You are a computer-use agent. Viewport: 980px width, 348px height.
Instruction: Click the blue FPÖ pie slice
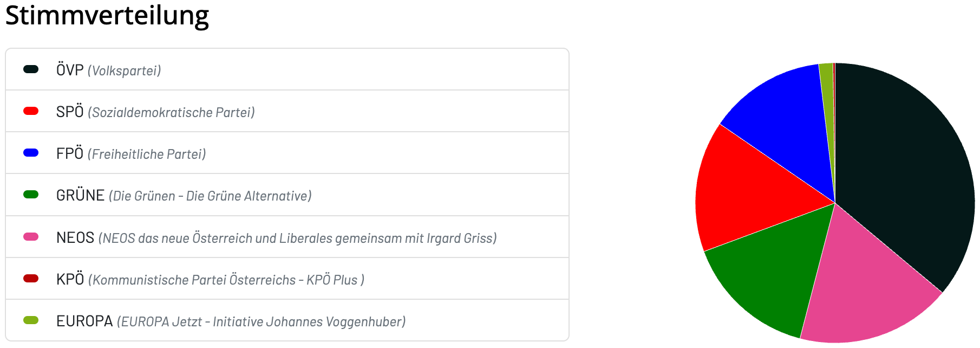[x=785, y=119]
